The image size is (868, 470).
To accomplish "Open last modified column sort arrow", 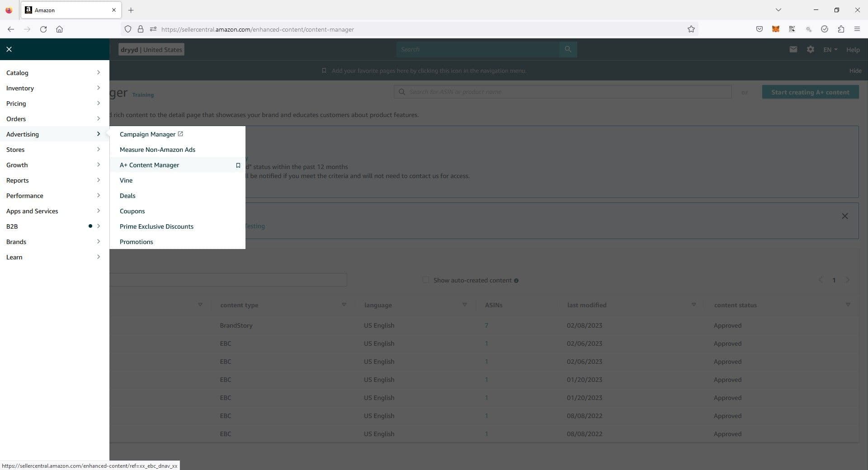I will coord(693,305).
